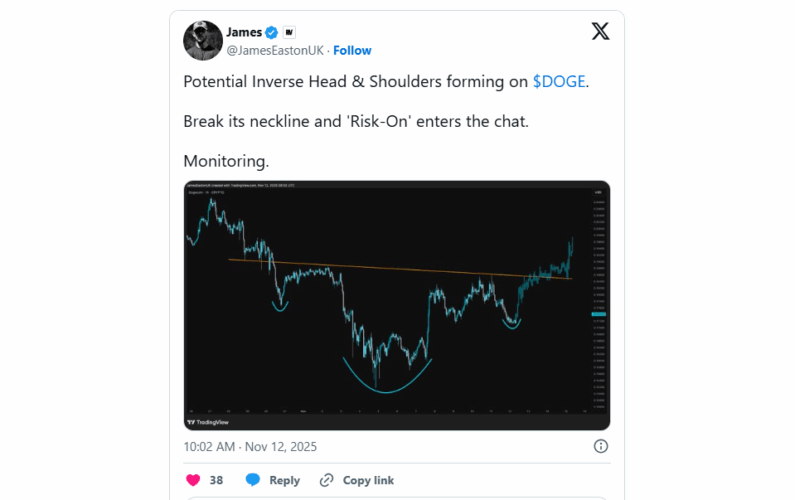
Task: Click the square affiliate badge after the verified badge
Action: coord(289,32)
